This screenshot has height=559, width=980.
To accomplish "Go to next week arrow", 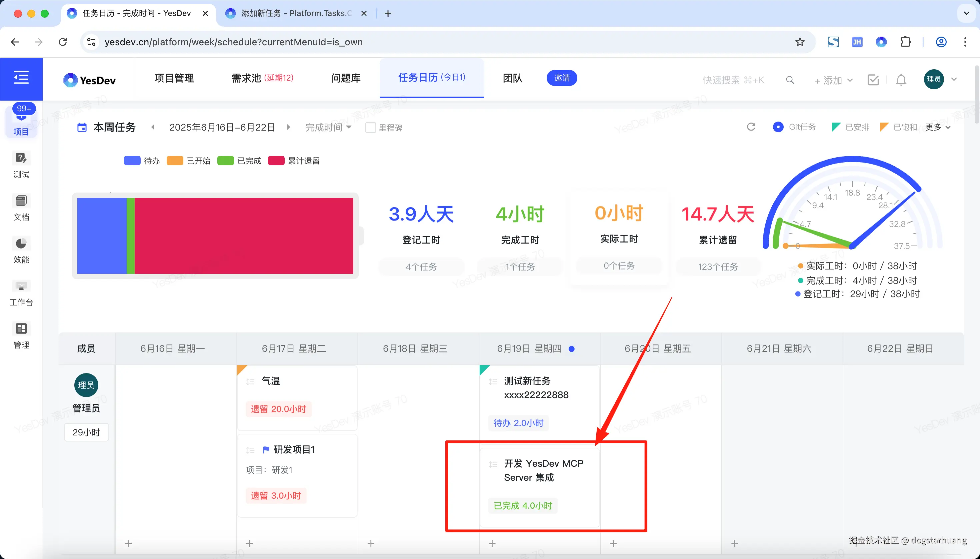I will click(289, 127).
